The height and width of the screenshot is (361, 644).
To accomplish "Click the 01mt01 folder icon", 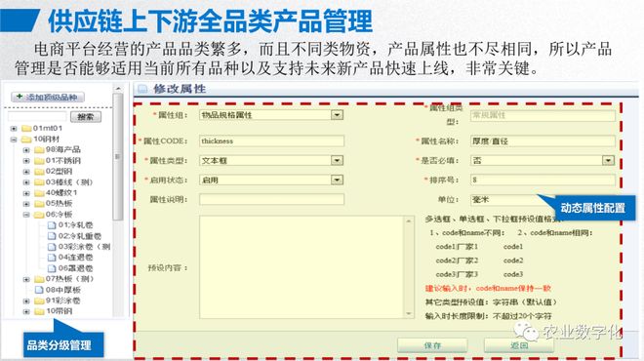I will tap(26, 128).
